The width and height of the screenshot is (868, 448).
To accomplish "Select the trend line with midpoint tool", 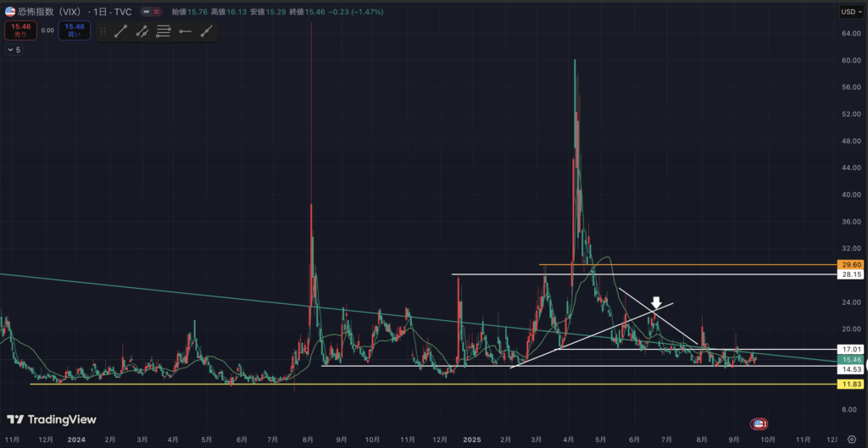I will click(x=142, y=31).
